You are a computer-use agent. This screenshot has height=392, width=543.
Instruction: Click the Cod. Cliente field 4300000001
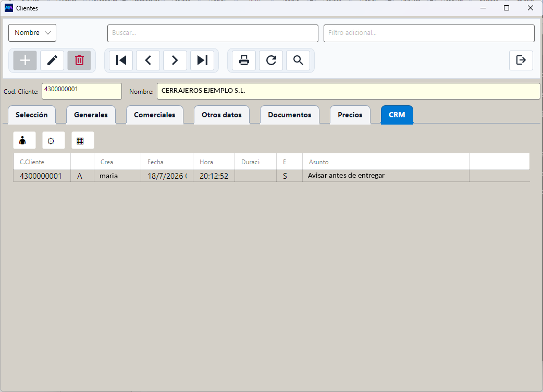point(82,91)
